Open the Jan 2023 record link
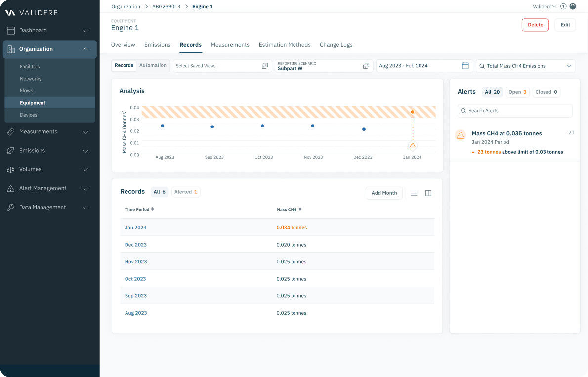Image resolution: width=588 pixels, height=377 pixels. point(135,228)
